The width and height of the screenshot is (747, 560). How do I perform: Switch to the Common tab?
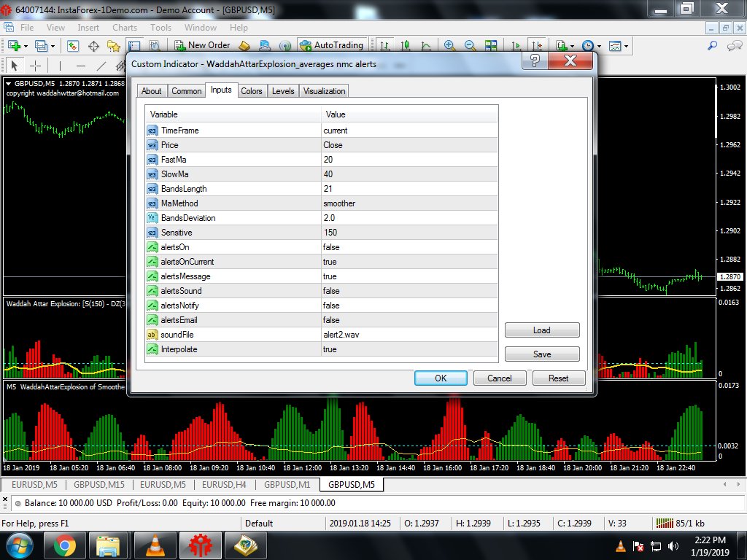[186, 91]
